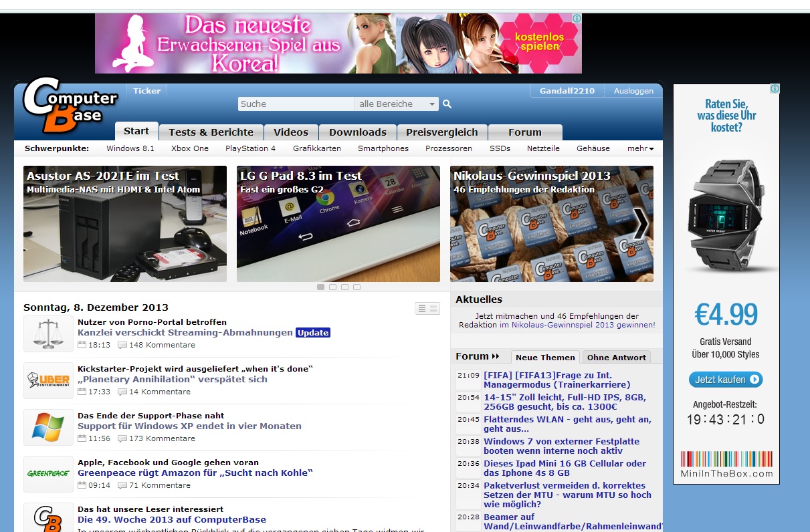Click Ausloggen to log out
The width and height of the screenshot is (810, 532).
pos(633,91)
